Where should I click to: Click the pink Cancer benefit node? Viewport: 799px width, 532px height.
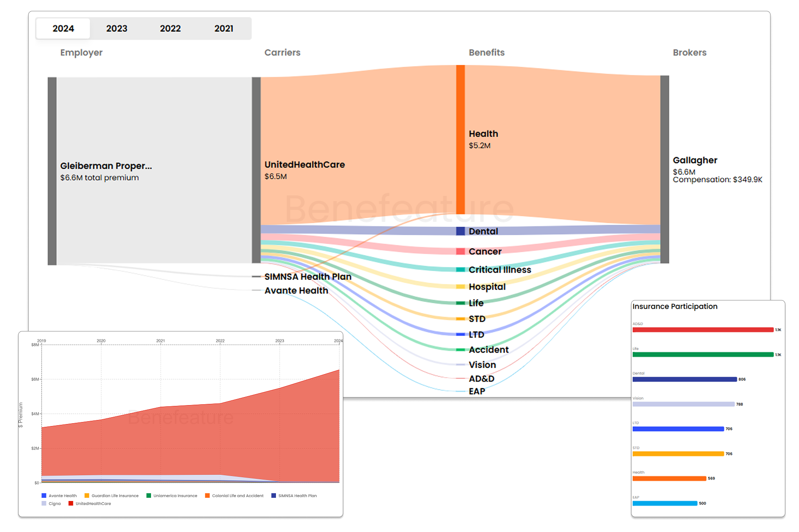460,251
